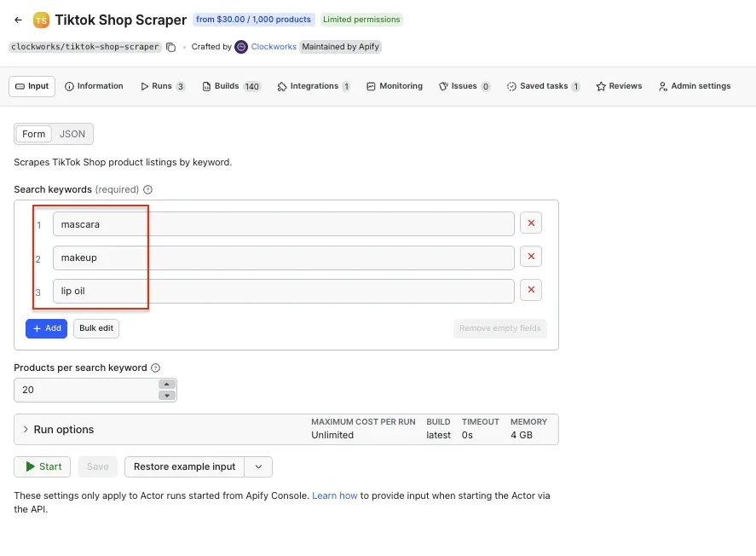Edit the mascara keyword field
This screenshot has height=556, width=756.
284,224
